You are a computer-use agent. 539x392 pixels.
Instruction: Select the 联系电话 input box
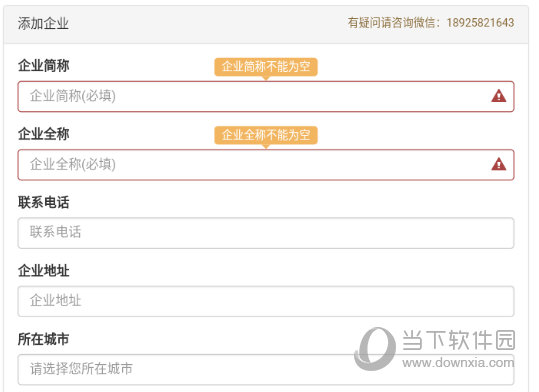coord(266,233)
